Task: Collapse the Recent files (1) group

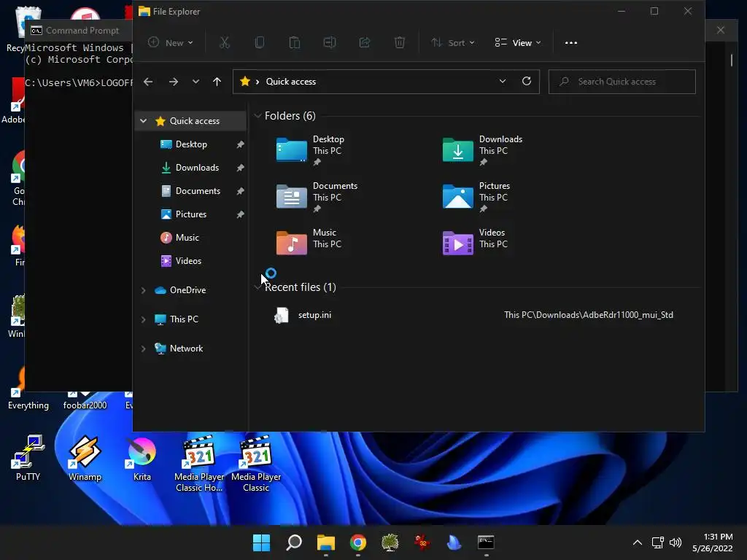Action: coord(258,287)
